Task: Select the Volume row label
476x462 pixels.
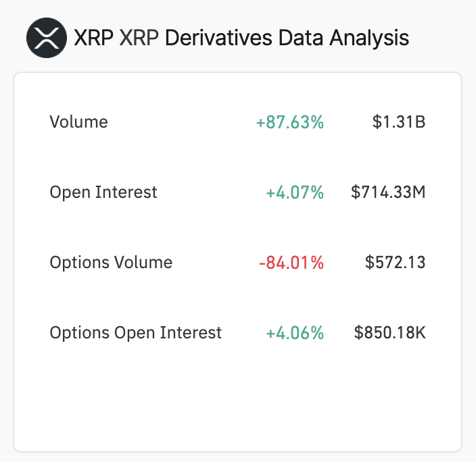Action: (78, 122)
